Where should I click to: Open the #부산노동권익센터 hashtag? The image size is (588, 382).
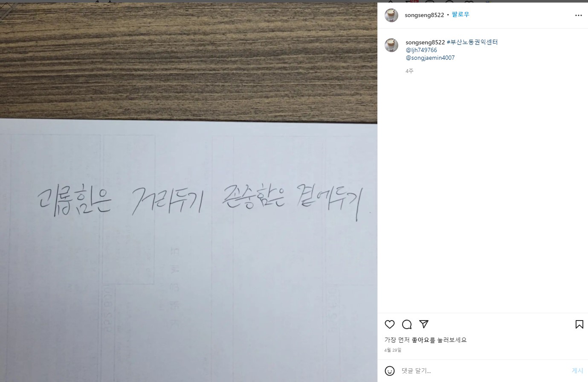click(x=472, y=42)
